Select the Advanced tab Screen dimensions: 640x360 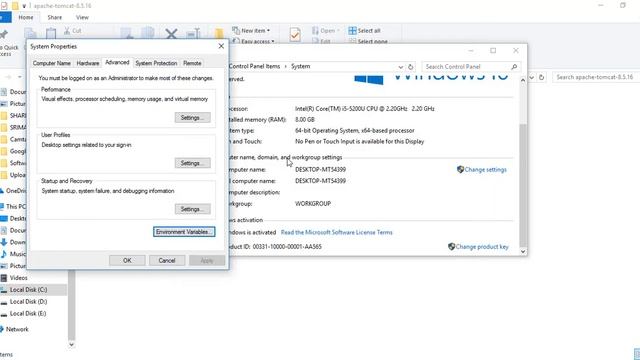point(117,62)
